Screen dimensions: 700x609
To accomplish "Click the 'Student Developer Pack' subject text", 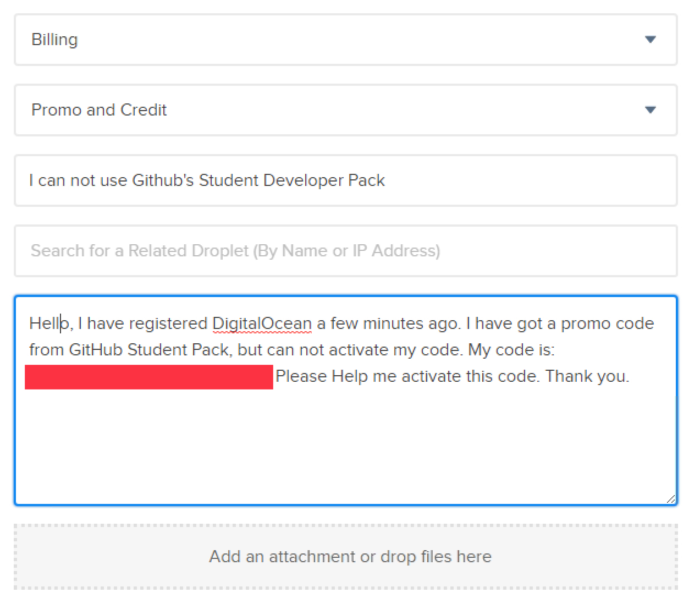I will pyautogui.click(x=291, y=180).
